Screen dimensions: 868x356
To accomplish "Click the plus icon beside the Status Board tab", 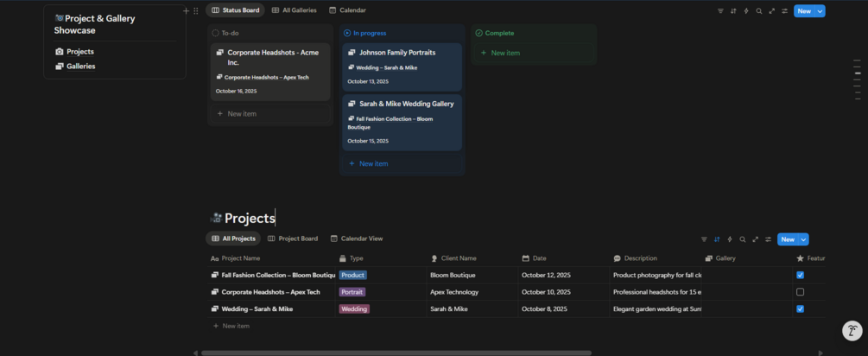I will coord(186,11).
